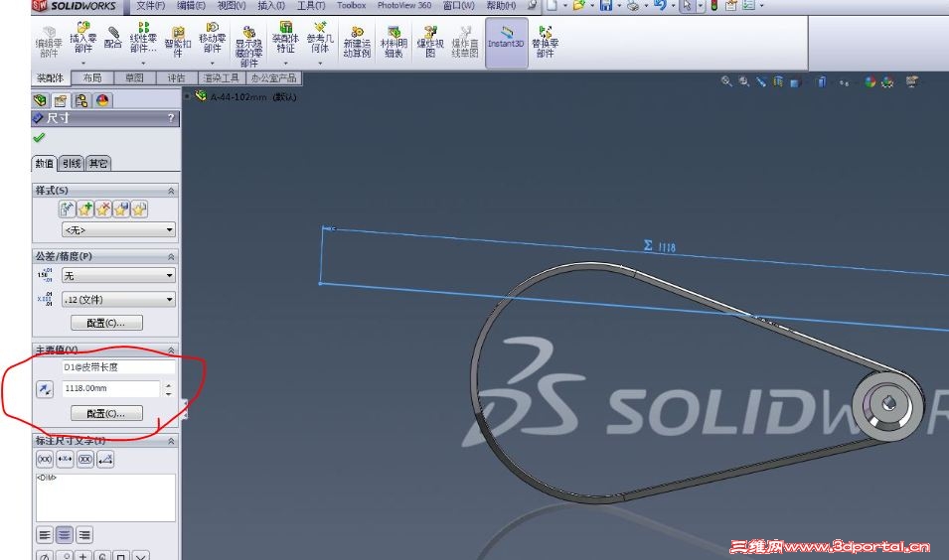
Task: Open the style <无> dropdown
Action: click(118, 229)
